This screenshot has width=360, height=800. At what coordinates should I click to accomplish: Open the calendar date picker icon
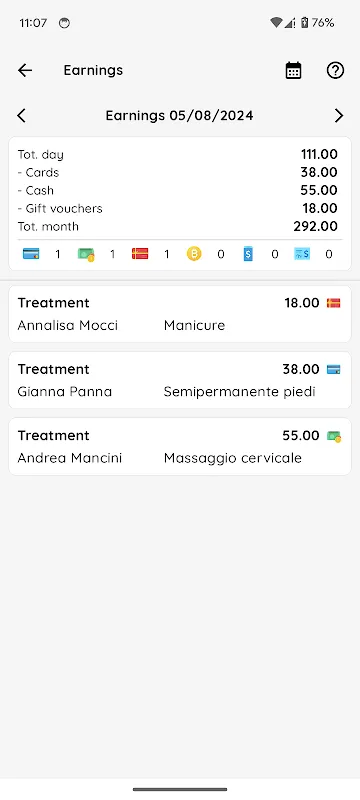293,70
